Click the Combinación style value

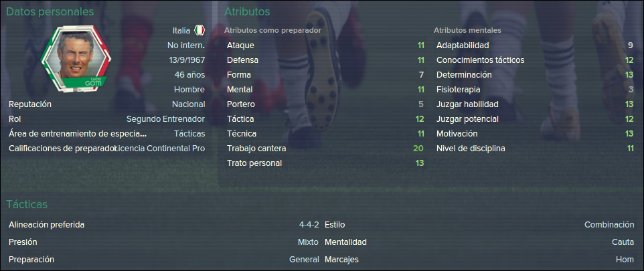click(609, 225)
